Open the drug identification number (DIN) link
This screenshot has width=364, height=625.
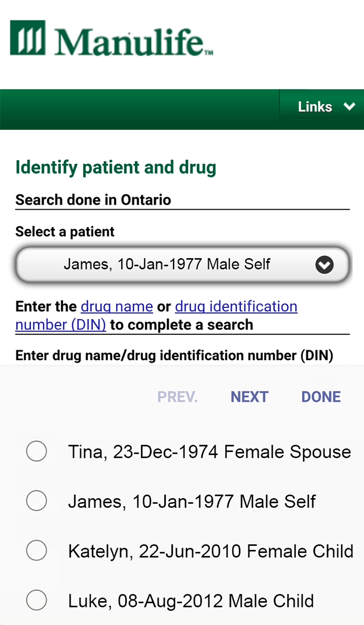235,307
